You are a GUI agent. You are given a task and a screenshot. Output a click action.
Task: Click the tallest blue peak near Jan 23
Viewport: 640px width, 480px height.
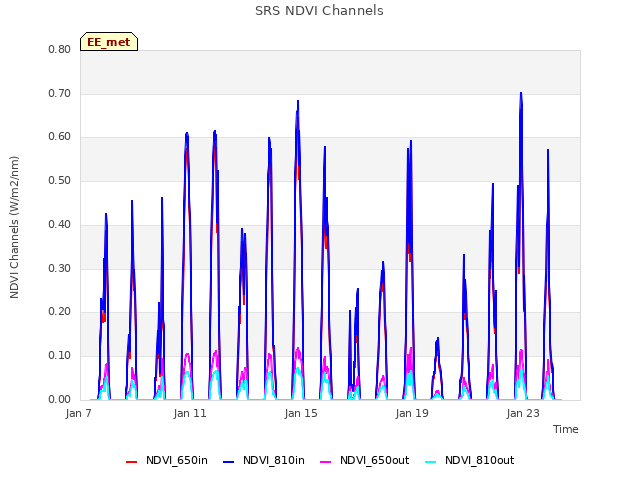point(521,93)
